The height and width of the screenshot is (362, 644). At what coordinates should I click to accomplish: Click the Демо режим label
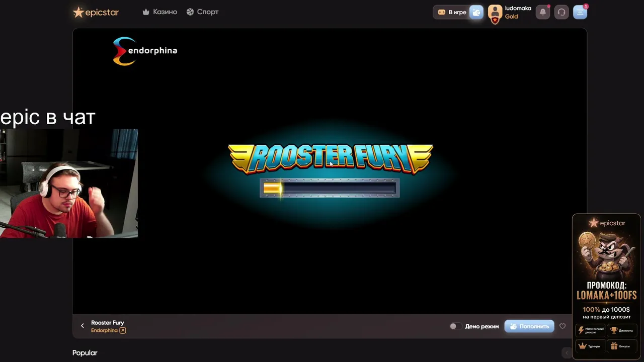482,326
